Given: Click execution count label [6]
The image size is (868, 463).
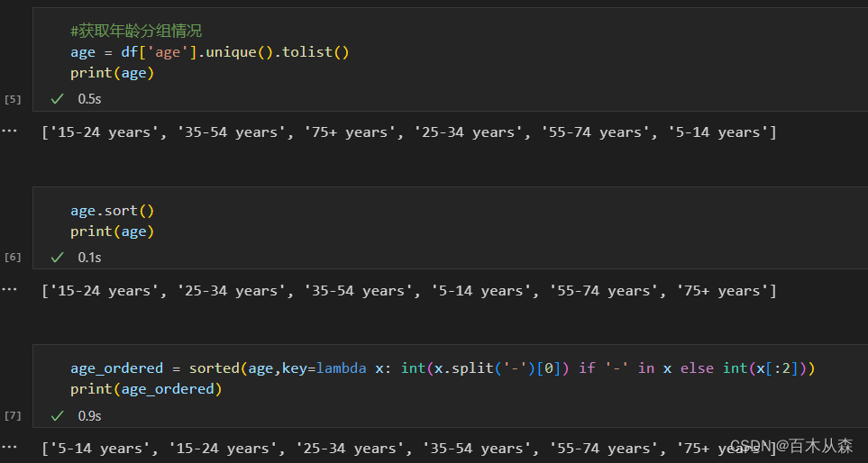Looking at the screenshot, I should click(13, 258).
